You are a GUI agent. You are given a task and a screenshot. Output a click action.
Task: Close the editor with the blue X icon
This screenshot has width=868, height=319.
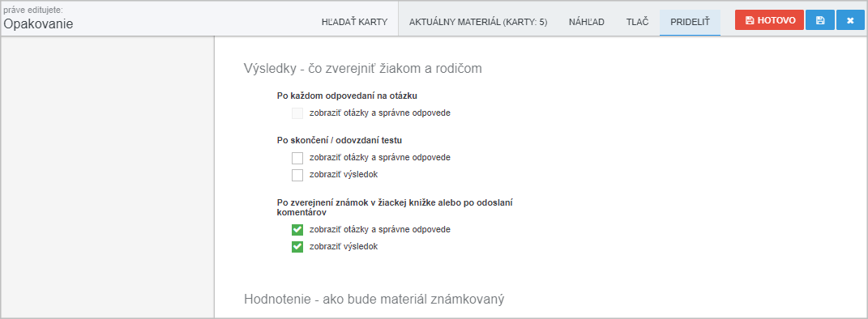coord(850,20)
